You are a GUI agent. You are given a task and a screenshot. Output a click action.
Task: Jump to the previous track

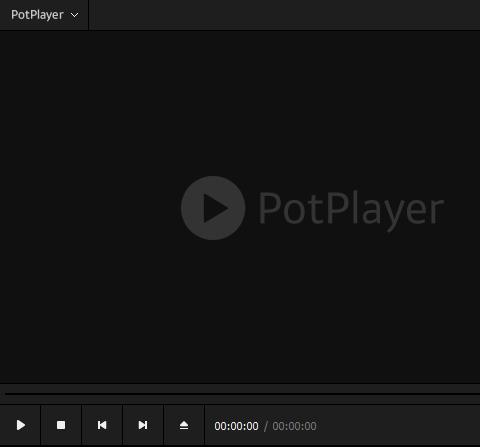click(102, 425)
